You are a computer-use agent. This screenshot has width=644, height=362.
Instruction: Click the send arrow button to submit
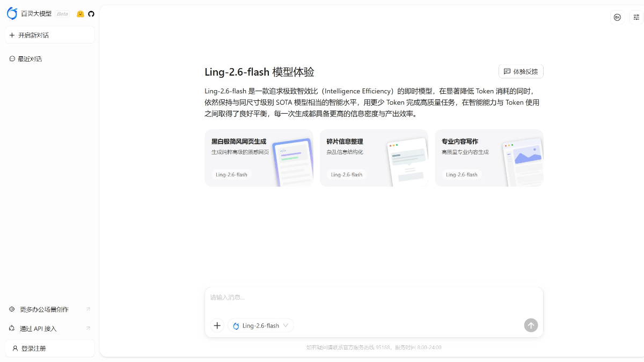(531, 326)
